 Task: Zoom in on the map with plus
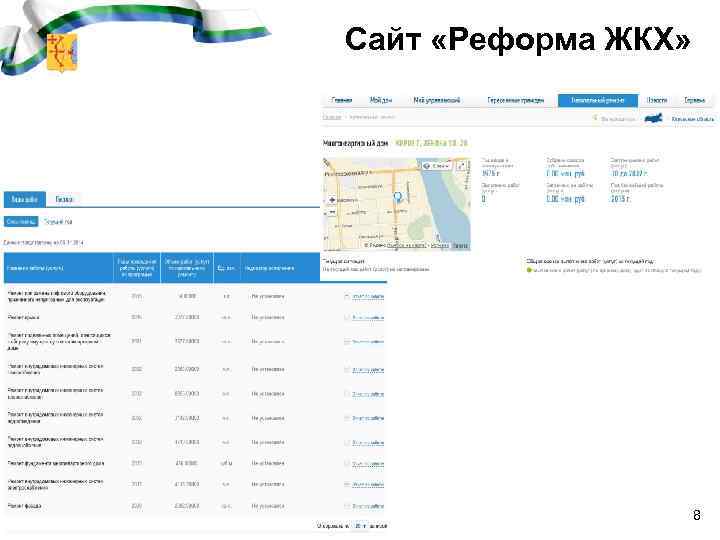332,200
